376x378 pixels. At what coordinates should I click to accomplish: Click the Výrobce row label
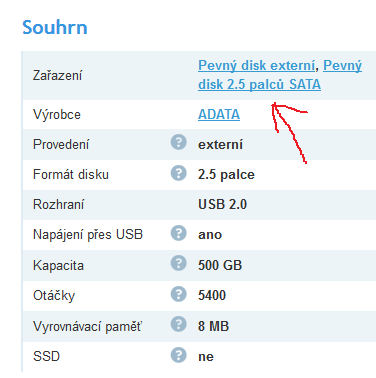pyautogui.click(x=57, y=115)
